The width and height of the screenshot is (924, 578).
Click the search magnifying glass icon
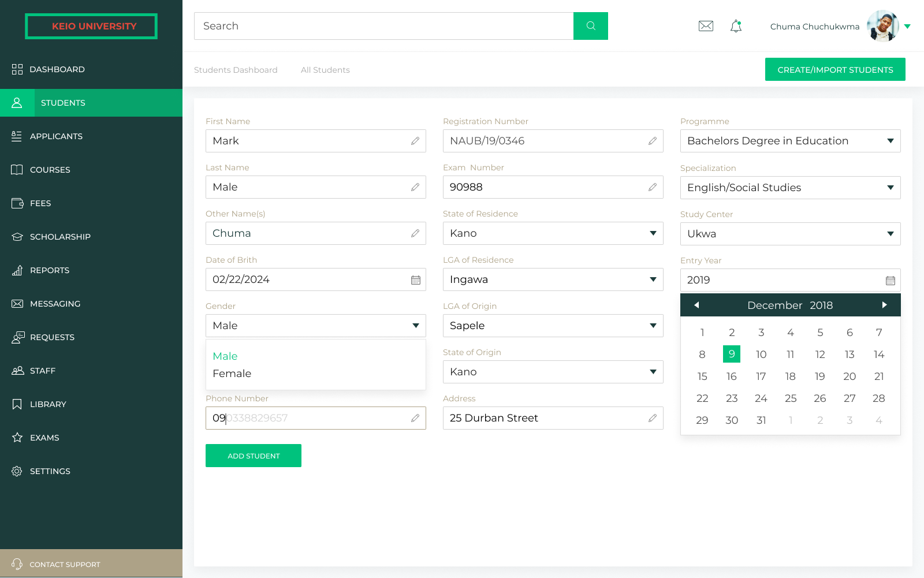(x=590, y=26)
